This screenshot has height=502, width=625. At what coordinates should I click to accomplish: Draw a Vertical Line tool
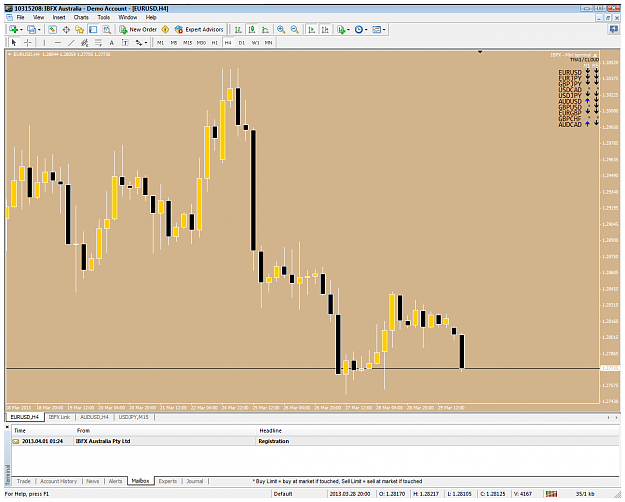(44, 42)
